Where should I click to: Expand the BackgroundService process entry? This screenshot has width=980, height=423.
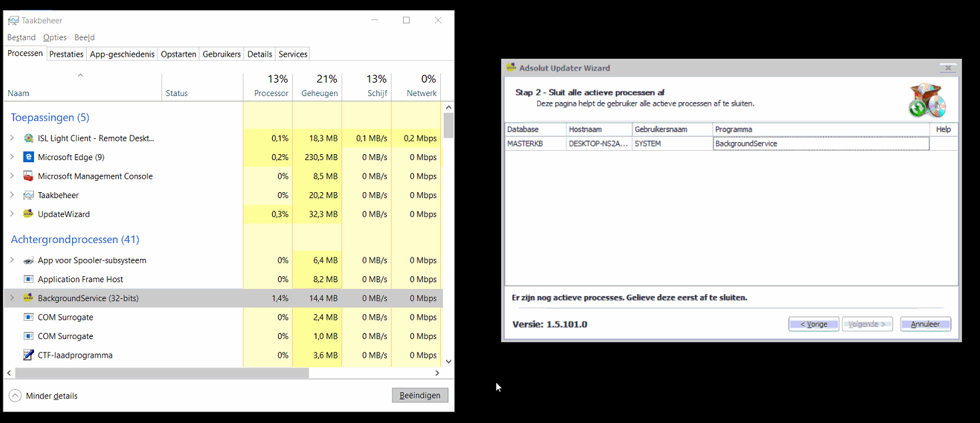click(12, 298)
